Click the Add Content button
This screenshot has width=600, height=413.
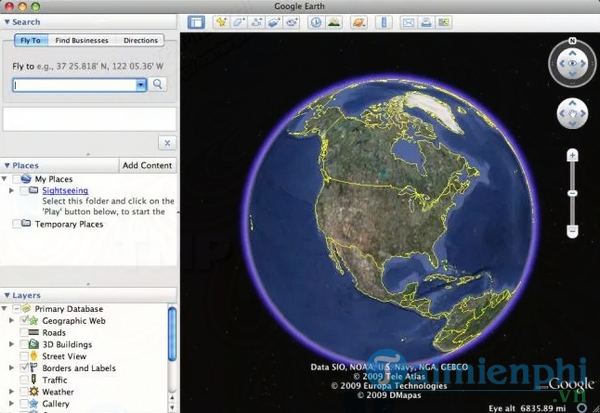(x=147, y=165)
